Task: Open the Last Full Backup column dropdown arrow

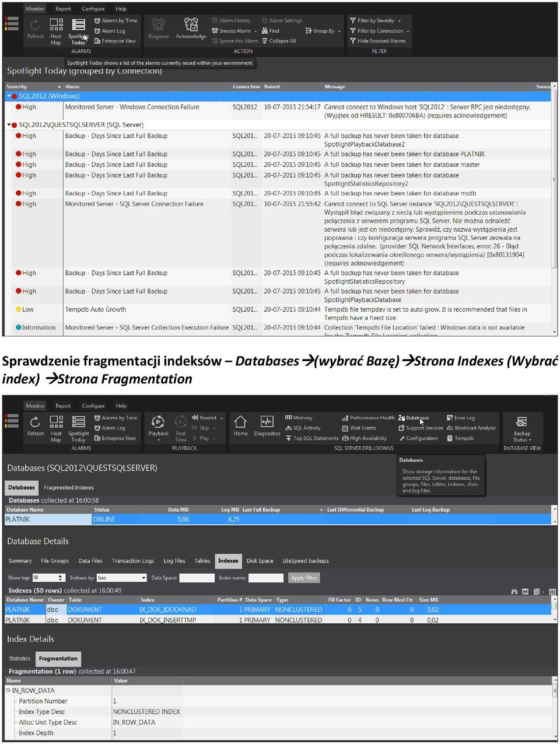Action: [321, 510]
